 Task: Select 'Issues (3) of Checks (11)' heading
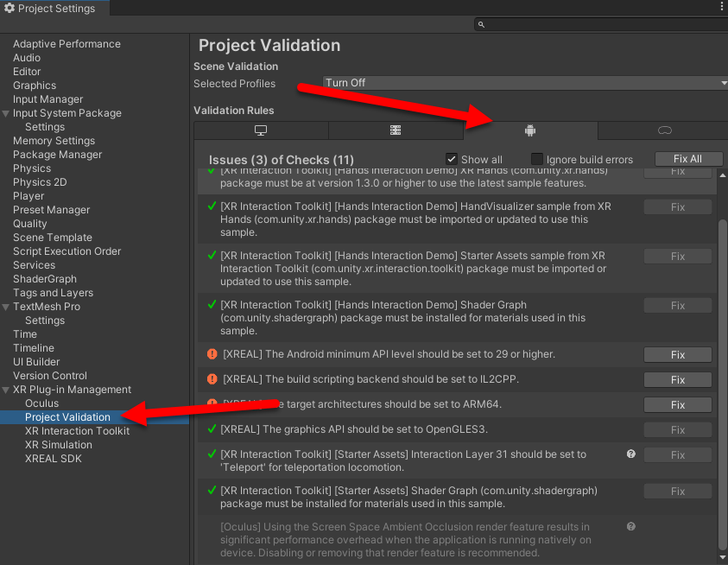tap(282, 161)
